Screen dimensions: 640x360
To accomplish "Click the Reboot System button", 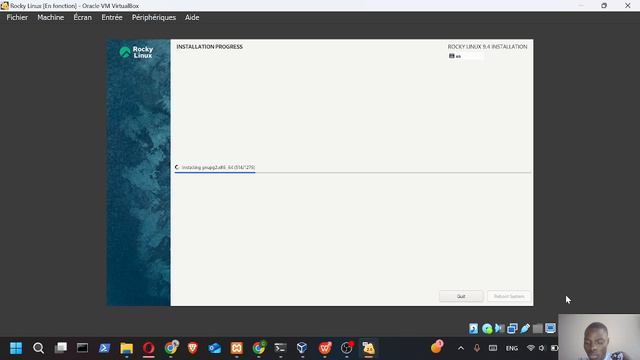I will coord(509,296).
